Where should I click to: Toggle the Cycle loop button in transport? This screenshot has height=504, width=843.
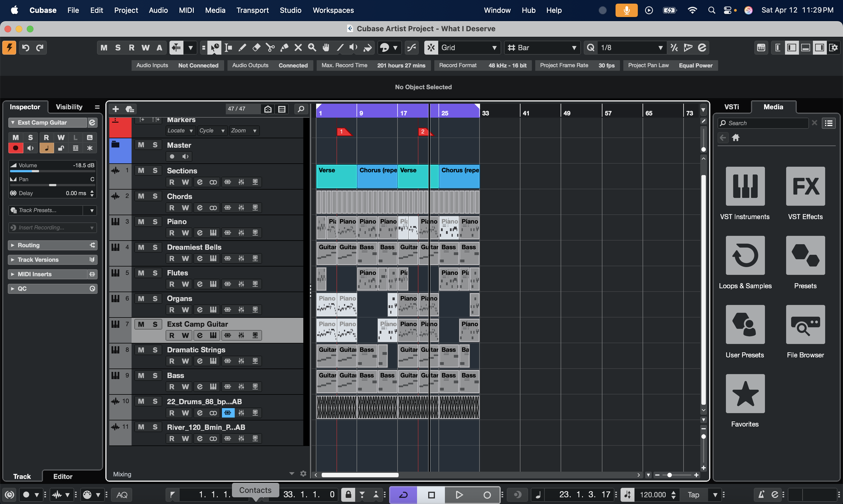pos(403,495)
